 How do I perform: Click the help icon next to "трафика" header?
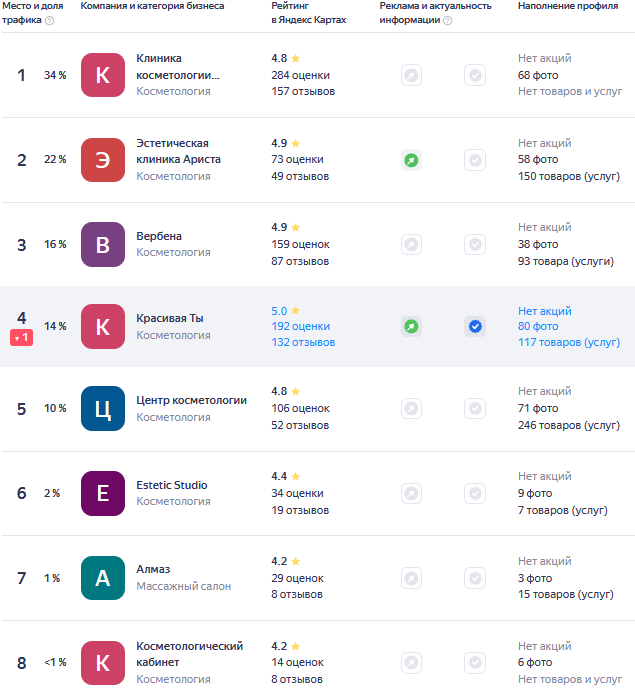[x=50, y=21]
